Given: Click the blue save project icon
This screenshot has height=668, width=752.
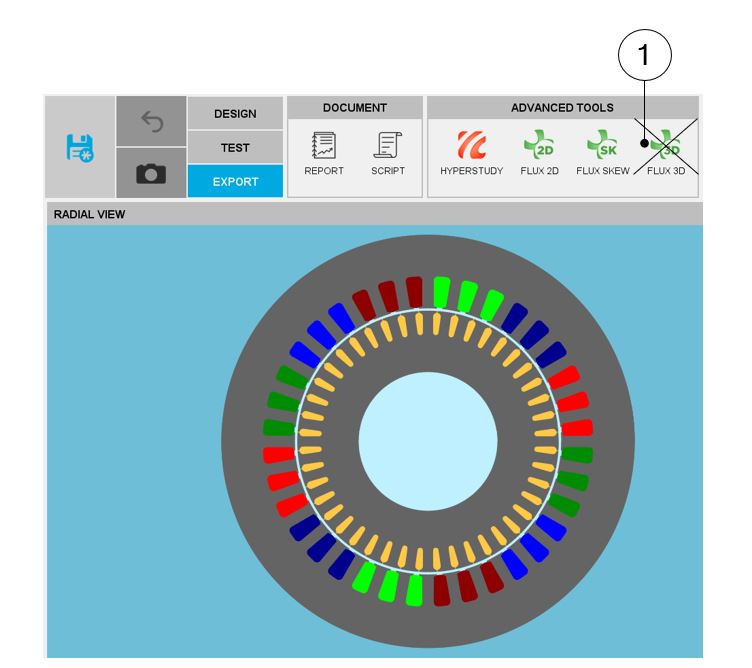Looking at the screenshot, I should (x=79, y=148).
